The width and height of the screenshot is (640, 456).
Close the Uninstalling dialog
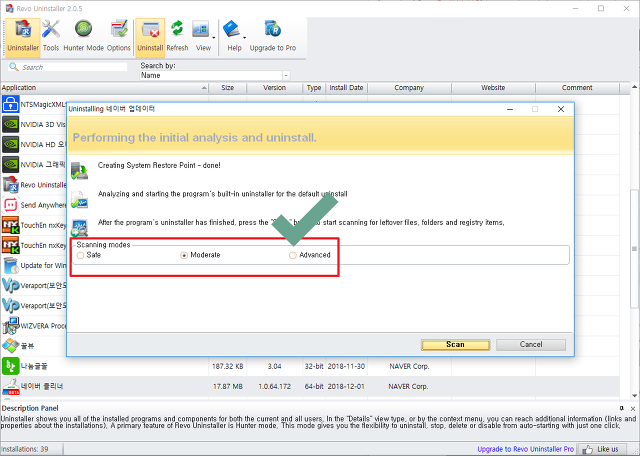(x=561, y=109)
